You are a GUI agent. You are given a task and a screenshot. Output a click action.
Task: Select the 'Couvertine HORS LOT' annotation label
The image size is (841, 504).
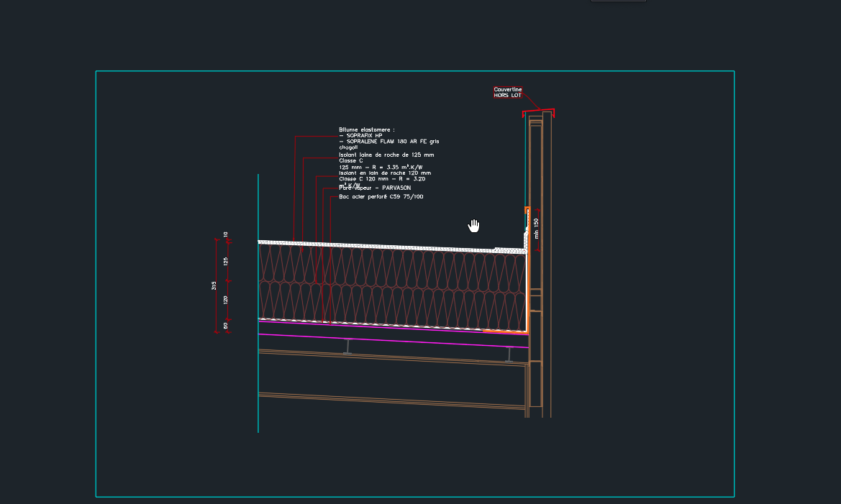pyautogui.click(x=507, y=92)
